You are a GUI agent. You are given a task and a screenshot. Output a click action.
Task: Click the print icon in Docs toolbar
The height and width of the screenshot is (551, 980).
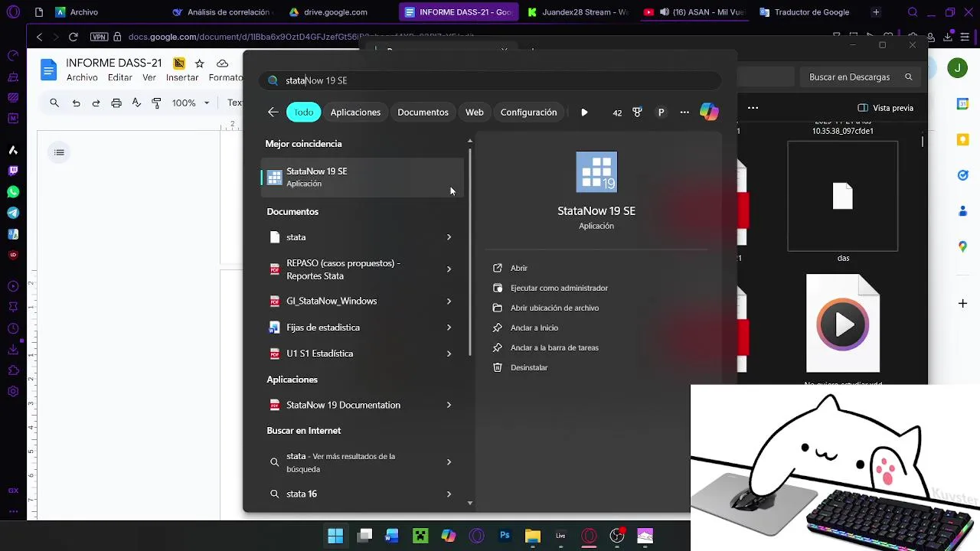coord(116,103)
